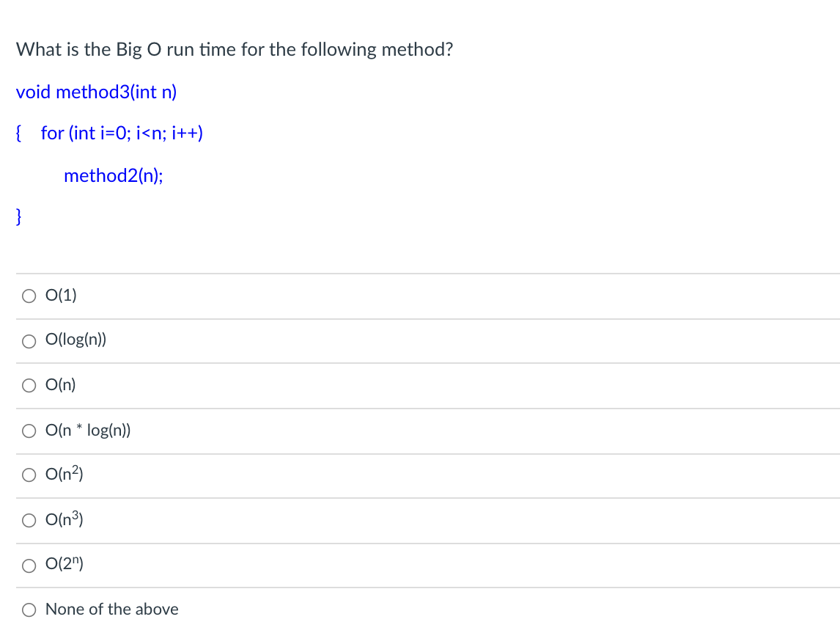Click the method2(n); code line
Image resolution: width=840 pixels, height=644 pixels.
(x=114, y=175)
